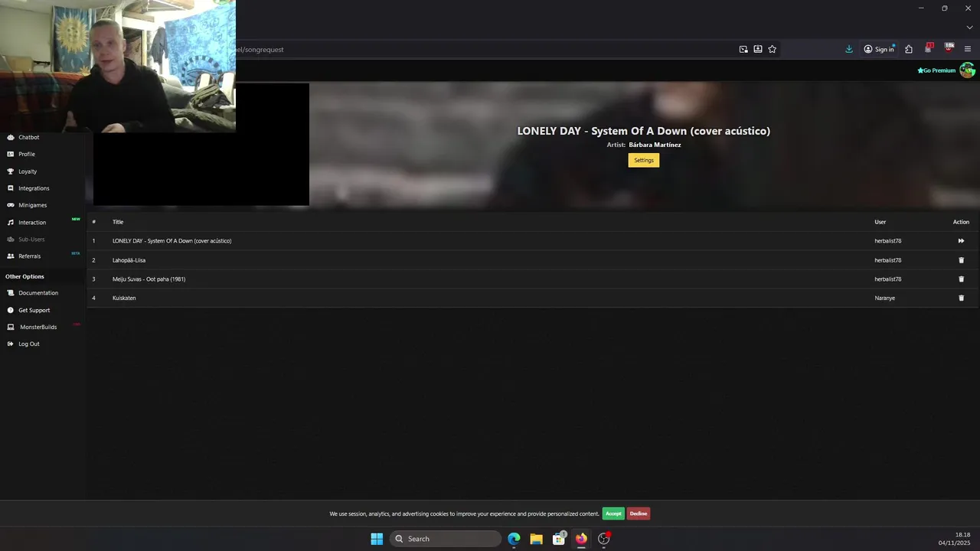Delete Lahopää-Liisa from the queue
The image size is (980, 551).
click(x=962, y=260)
